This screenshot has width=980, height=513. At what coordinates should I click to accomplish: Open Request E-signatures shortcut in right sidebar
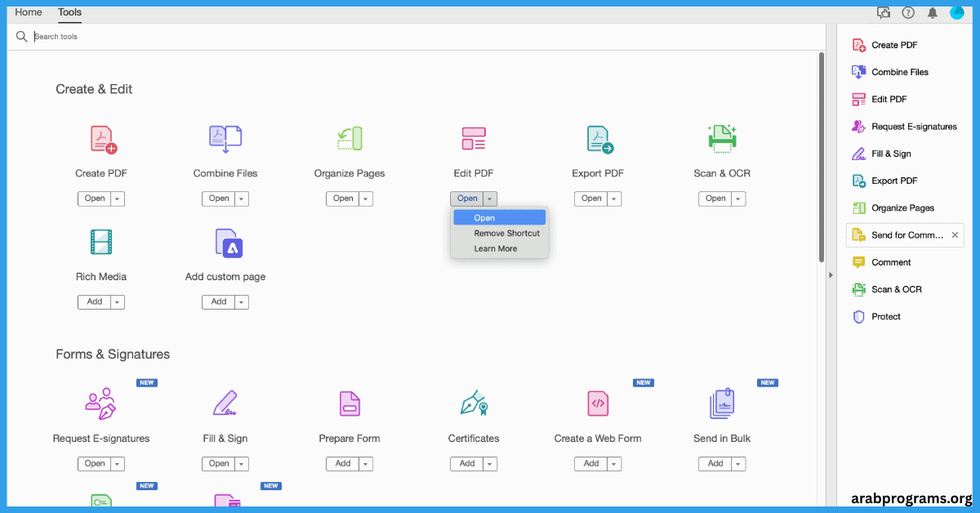(905, 127)
